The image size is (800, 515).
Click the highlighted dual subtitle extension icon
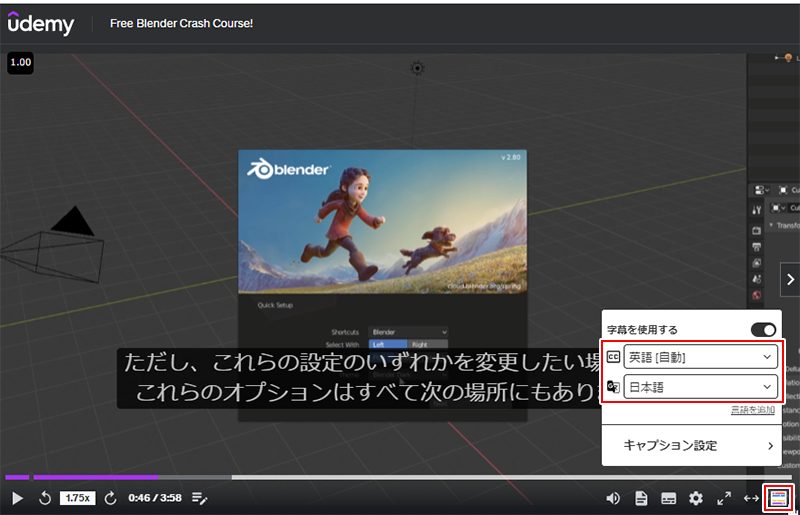tap(778, 498)
